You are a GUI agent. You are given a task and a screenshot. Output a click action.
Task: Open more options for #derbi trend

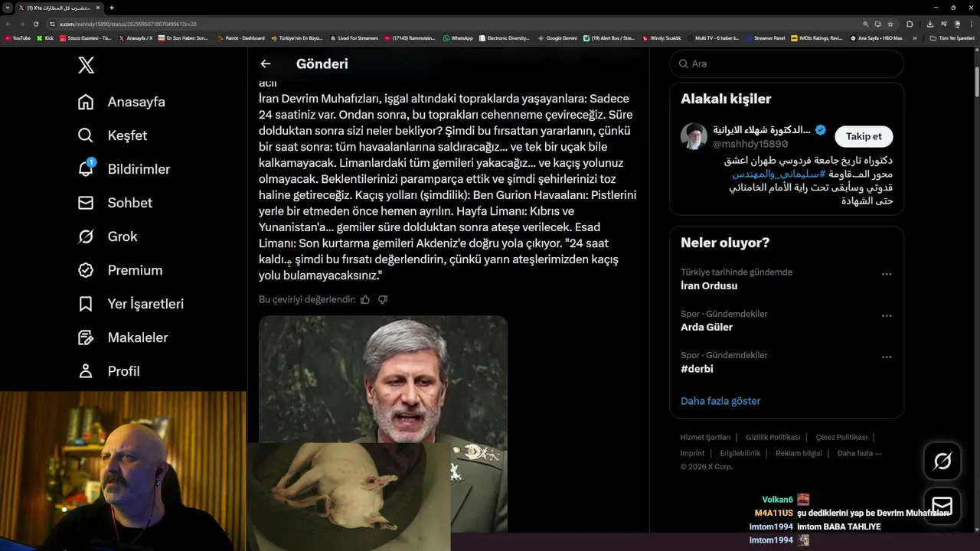coord(887,357)
